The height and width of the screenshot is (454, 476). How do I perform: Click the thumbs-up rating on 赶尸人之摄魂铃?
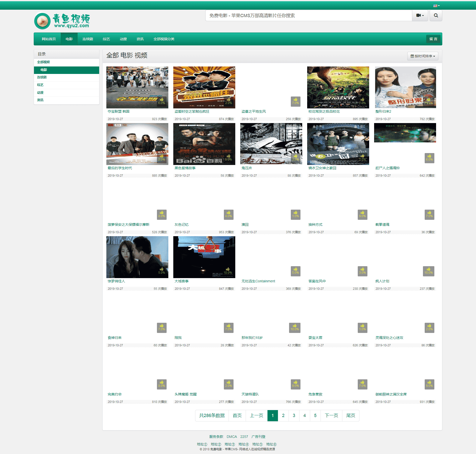[x=429, y=158]
